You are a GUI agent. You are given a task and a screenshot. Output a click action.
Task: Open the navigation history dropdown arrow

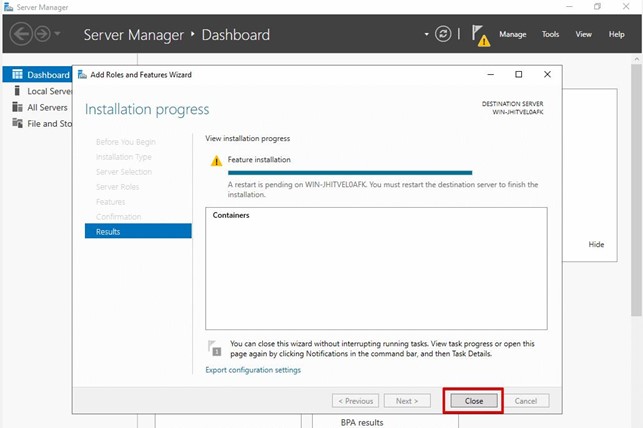tap(60, 35)
